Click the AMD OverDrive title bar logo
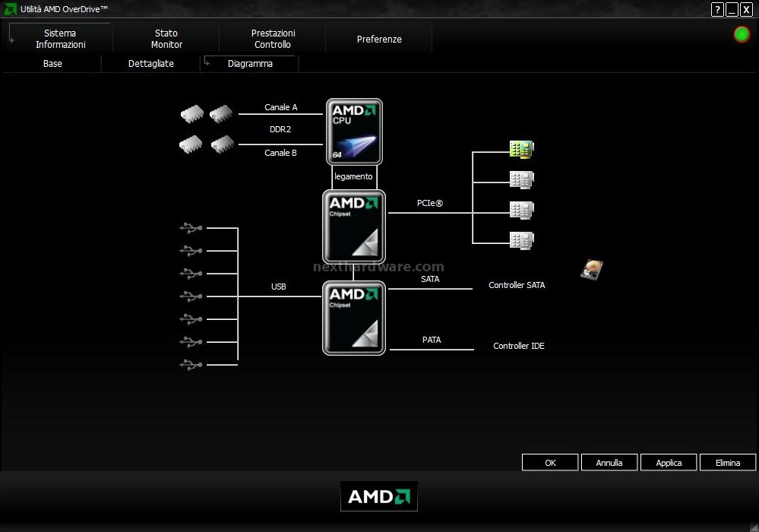This screenshot has height=532, width=759. click(x=10, y=8)
